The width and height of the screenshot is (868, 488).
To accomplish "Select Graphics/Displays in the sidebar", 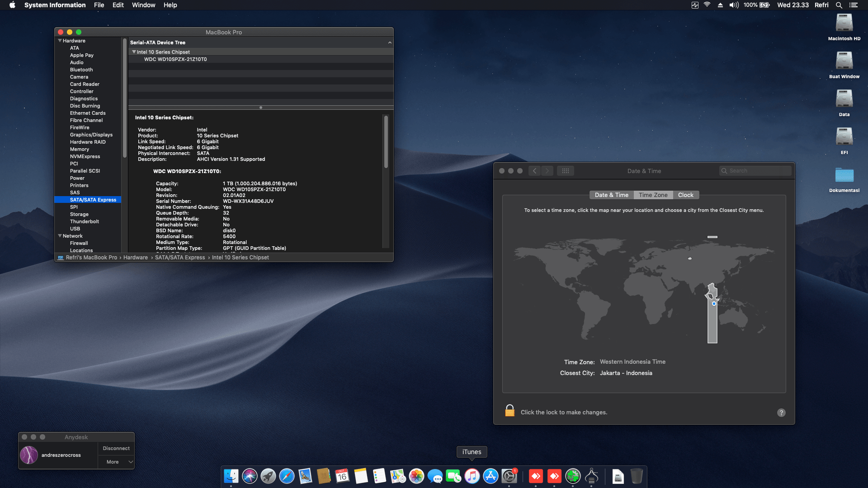I will pyautogui.click(x=91, y=135).
